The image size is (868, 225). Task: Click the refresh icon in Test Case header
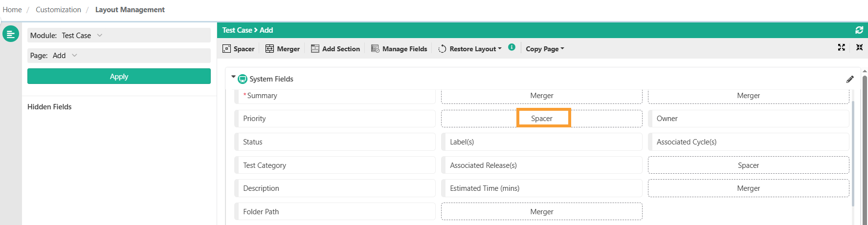pyautogui.click(x=859, y=30)
